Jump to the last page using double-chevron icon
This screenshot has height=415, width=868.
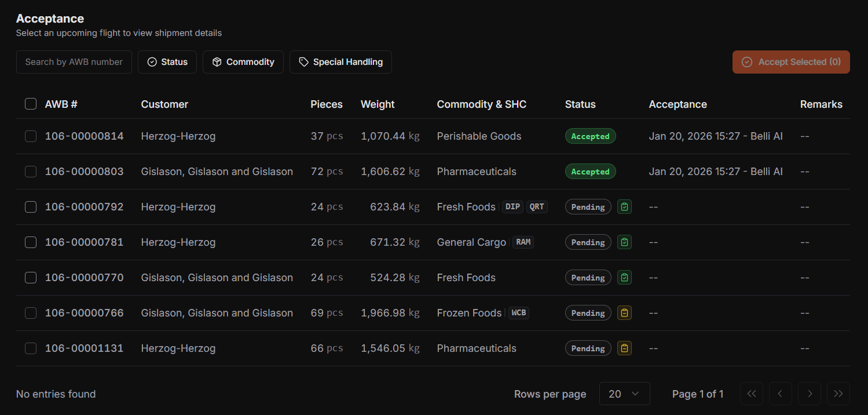point(838,394)
